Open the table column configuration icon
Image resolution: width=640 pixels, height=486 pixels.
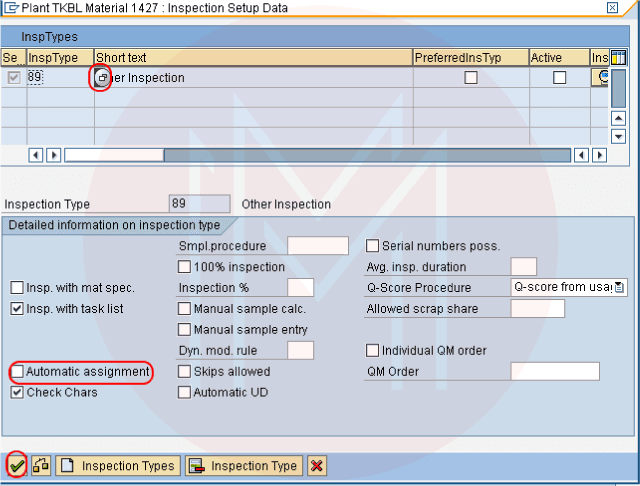(618, 58)
